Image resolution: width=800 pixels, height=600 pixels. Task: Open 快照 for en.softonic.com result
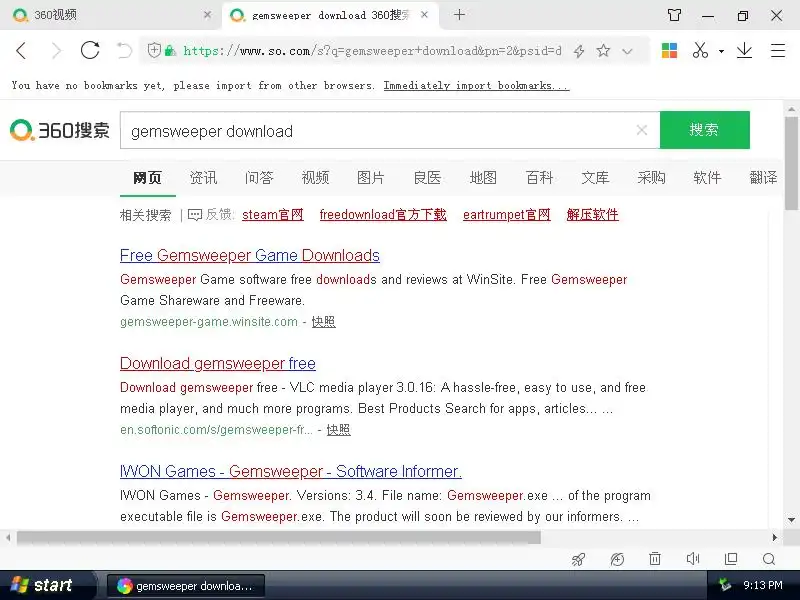338,430
